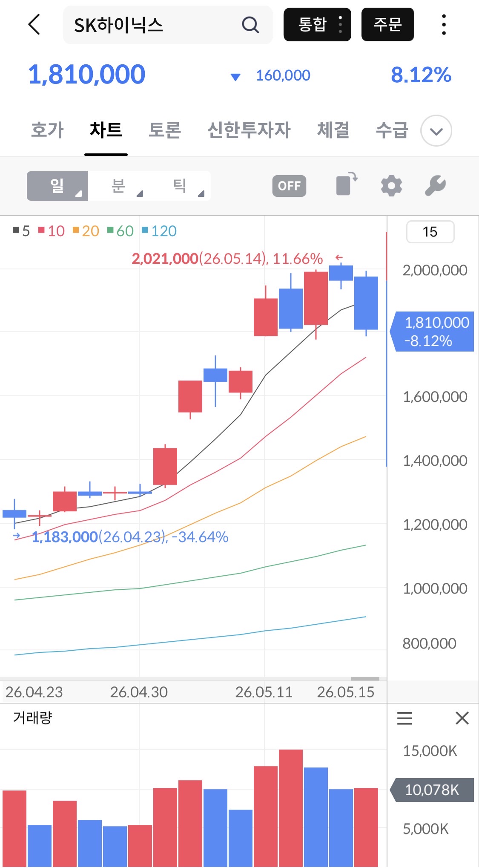This screenshot has height=868, width=479.
Task: Tap the 160,000 price change value
Action: [283, 76]
